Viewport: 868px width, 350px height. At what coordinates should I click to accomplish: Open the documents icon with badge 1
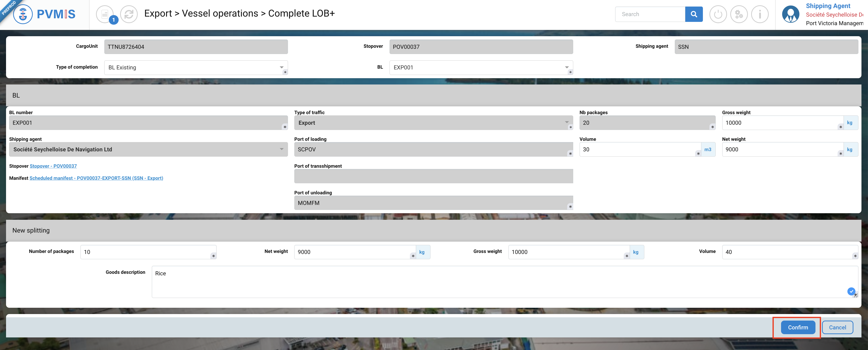click(x=105, y=14)
